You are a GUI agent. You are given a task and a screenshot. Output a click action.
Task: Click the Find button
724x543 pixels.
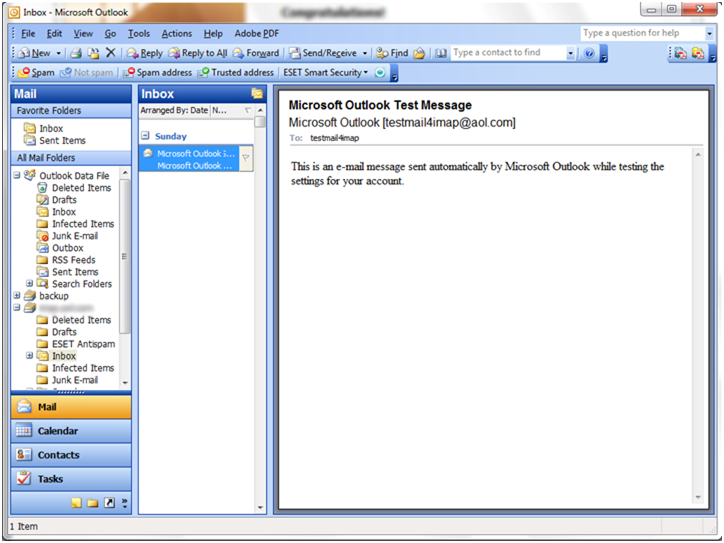tap(392, 53)
